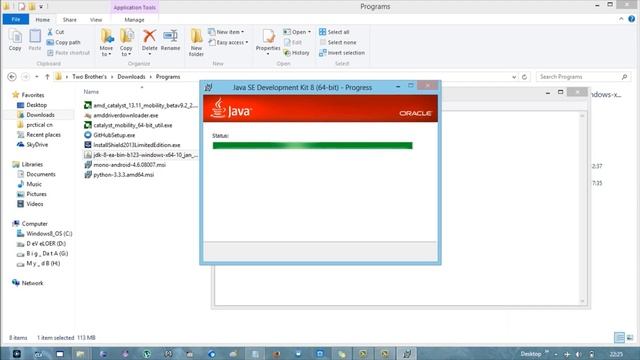Expand the Easy access dropdown

pos(229,42)
